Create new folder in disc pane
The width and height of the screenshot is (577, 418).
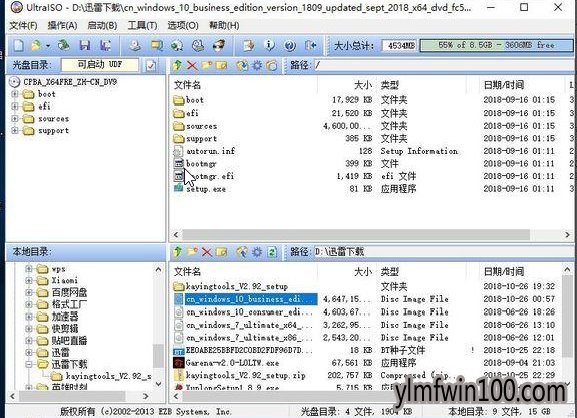tap(207, 65)
